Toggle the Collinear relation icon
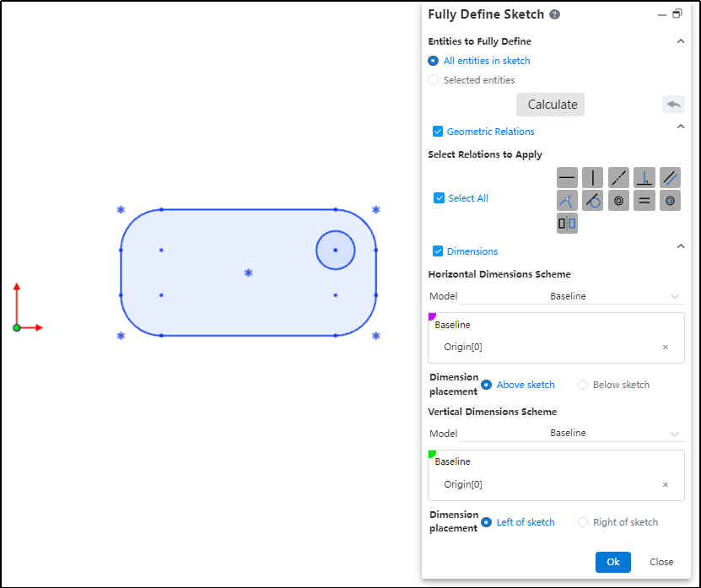This screenshot has height=588, width=701. [x=618, y=177]
